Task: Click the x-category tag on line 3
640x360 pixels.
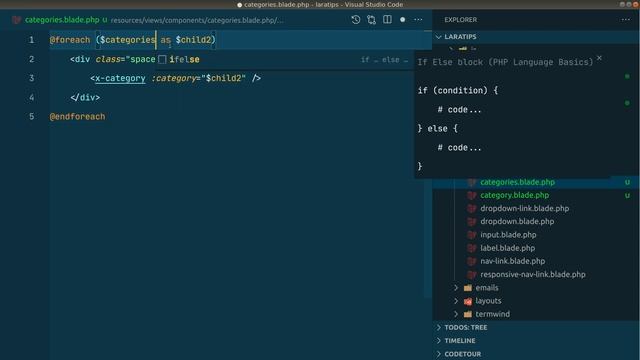Action: point(120,78)
